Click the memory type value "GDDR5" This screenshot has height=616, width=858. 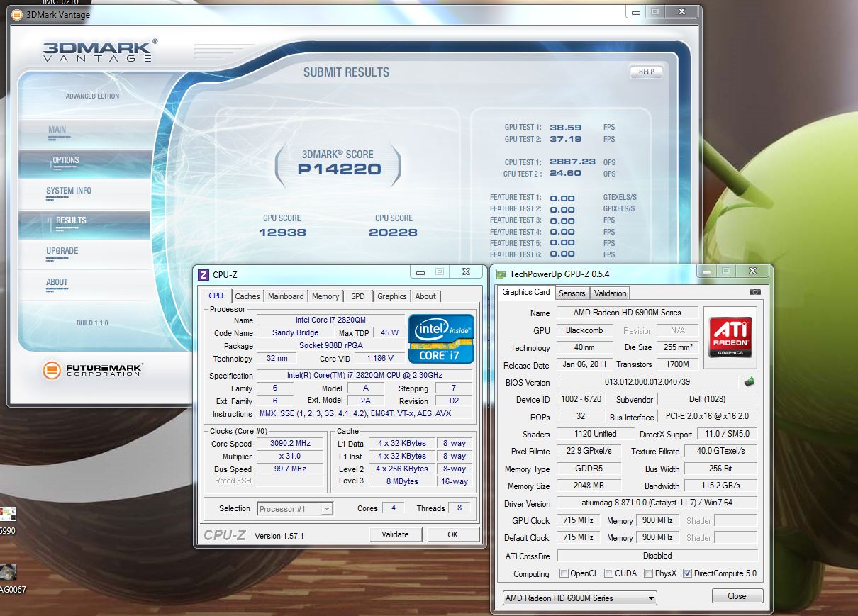(589, 469)
